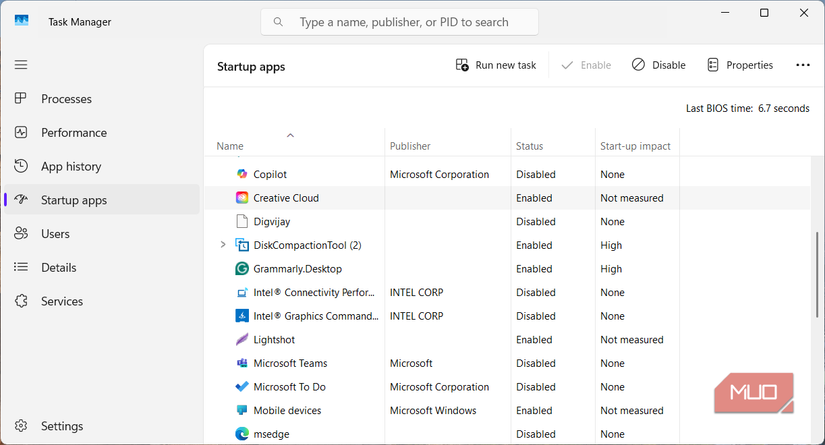Click the Details list icon
This screenshot has width=825, height=445.
pos(21,267)
